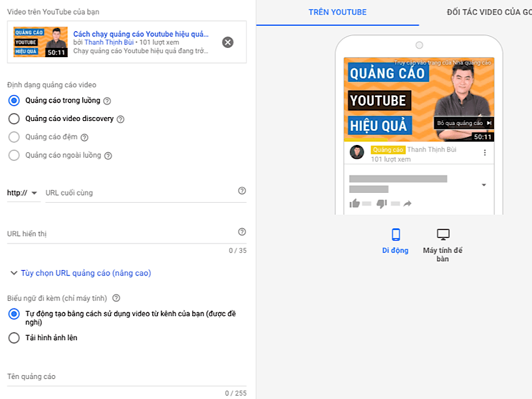Select Quảng cáo video discovery radio option
532x399 pixels.
pyautogui.click(x=14, y=119)
